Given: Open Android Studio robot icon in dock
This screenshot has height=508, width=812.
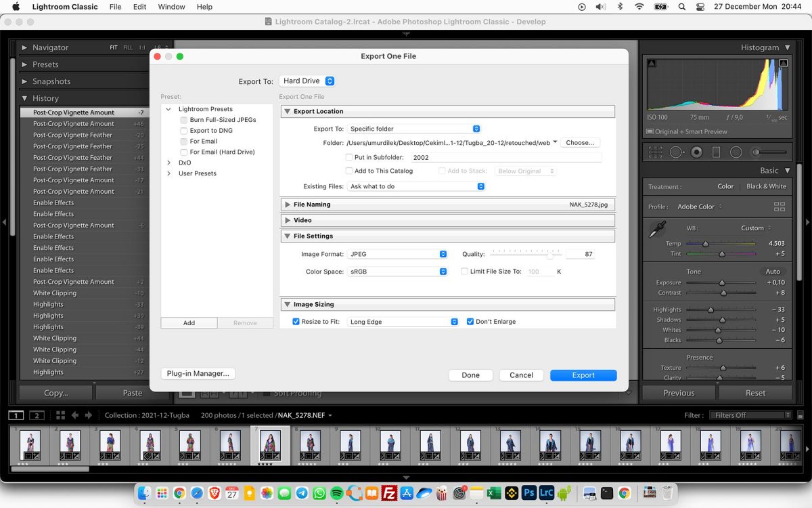Looking at the screenshot, I should [564, 493].
